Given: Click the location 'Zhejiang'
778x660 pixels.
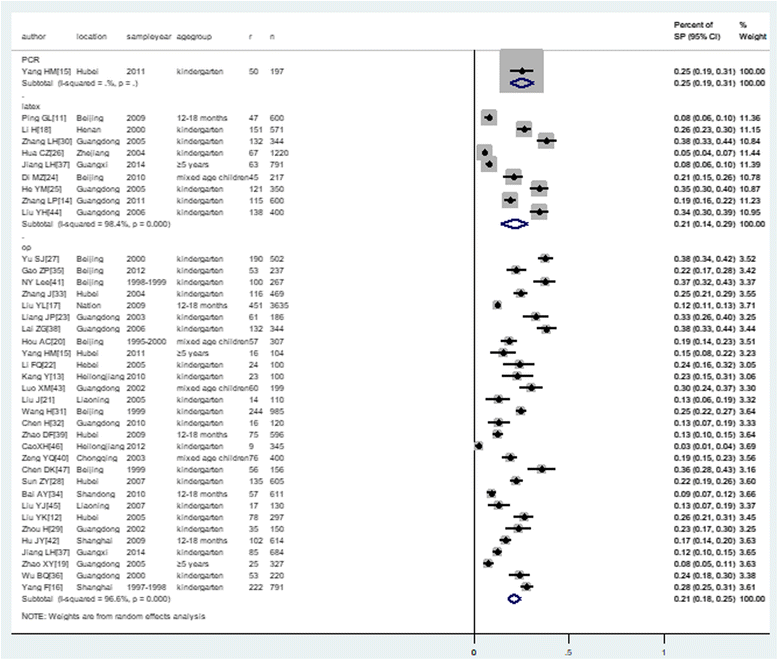Looking at the screenshot, I should 93,153.
